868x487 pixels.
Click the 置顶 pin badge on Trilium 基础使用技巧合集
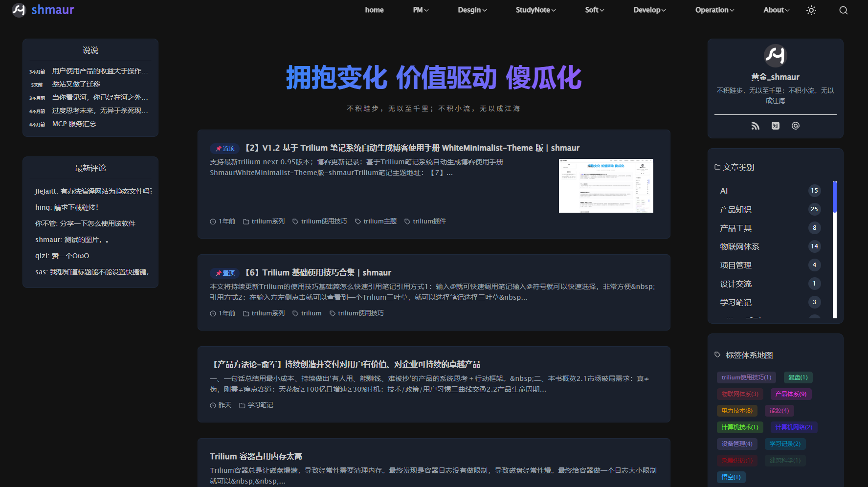click(x=224, y=273)
